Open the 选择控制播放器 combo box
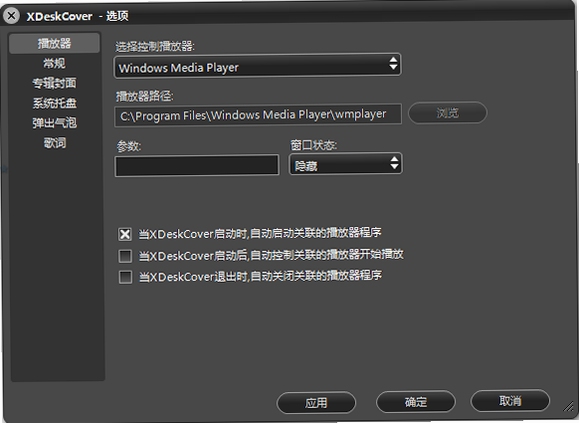 coord(257,66)
